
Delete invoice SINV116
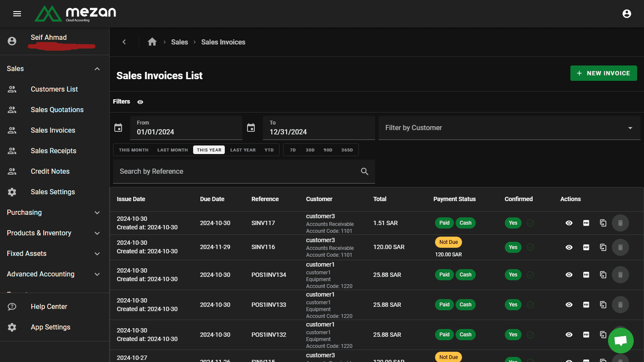tap(620, 247)
